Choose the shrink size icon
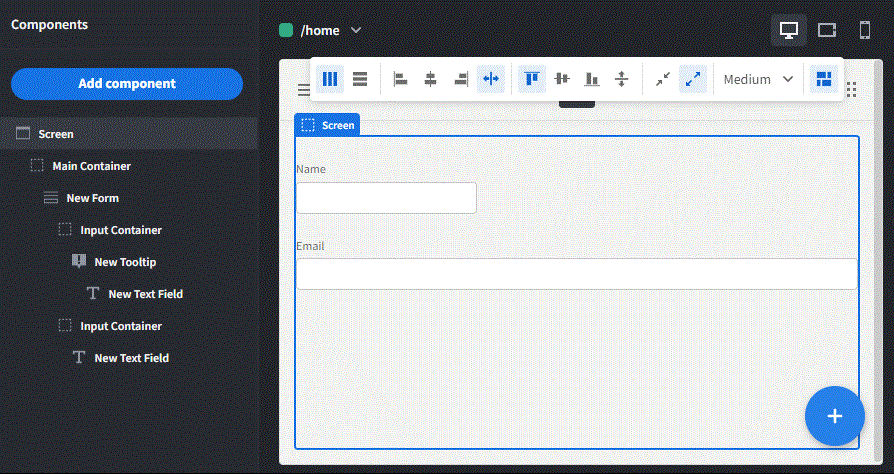894x474 pixels. [663, 79]
